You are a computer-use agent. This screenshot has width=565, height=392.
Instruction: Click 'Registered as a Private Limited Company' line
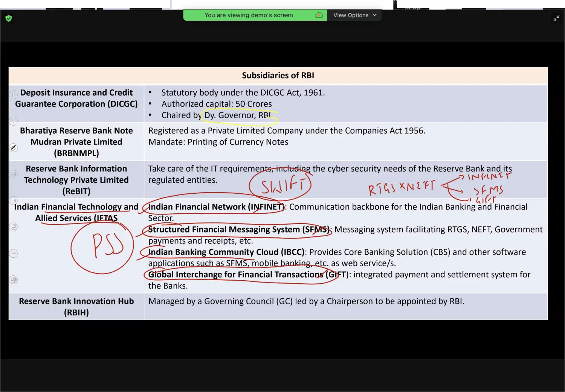tap(287, 131)
